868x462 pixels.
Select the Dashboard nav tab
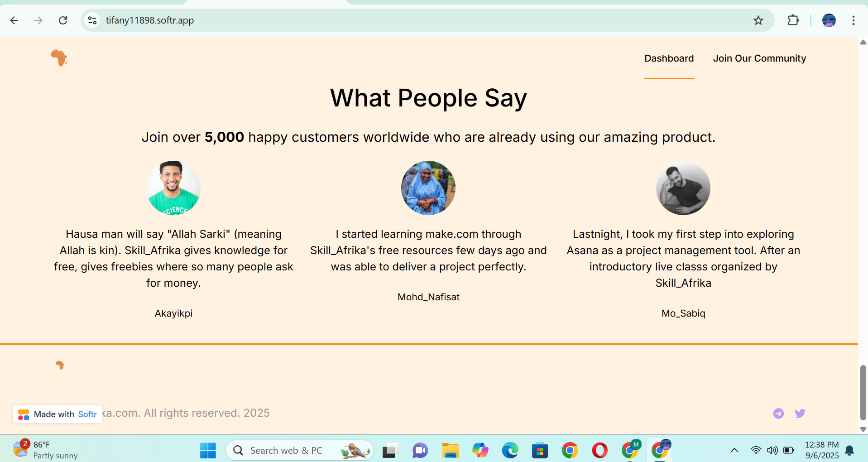(x=669, y=58)
